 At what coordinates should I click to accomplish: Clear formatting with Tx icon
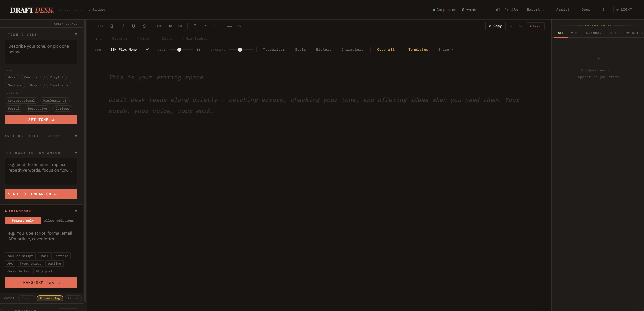pos(239,26)
